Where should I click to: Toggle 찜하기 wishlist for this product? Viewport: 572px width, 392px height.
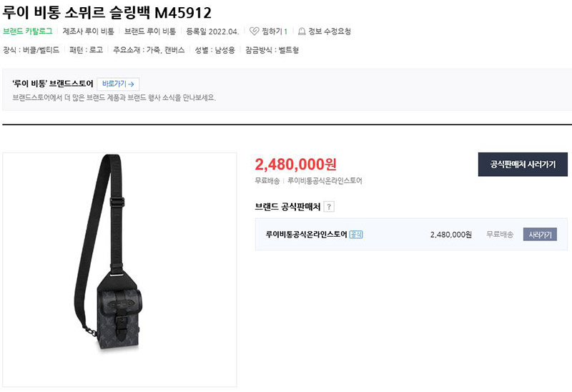tap(269, 31)
